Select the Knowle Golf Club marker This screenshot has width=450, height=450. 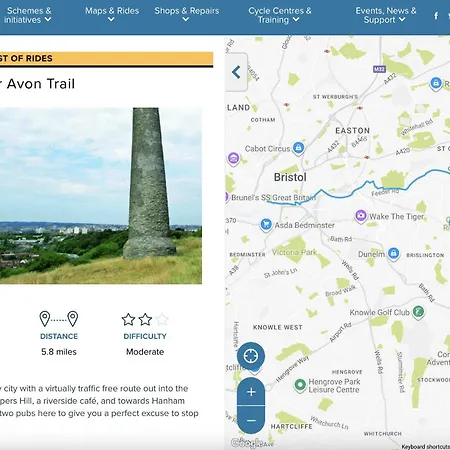tap(418, 312)
